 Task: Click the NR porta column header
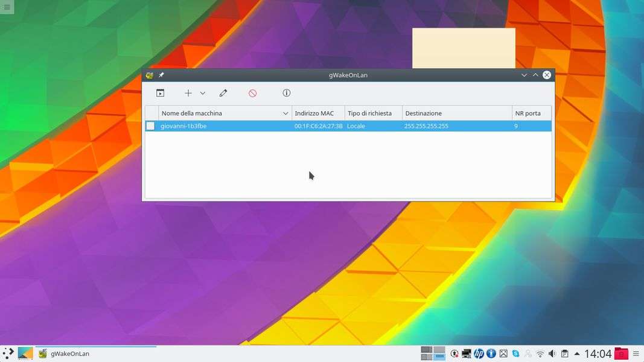coord(532,113)
